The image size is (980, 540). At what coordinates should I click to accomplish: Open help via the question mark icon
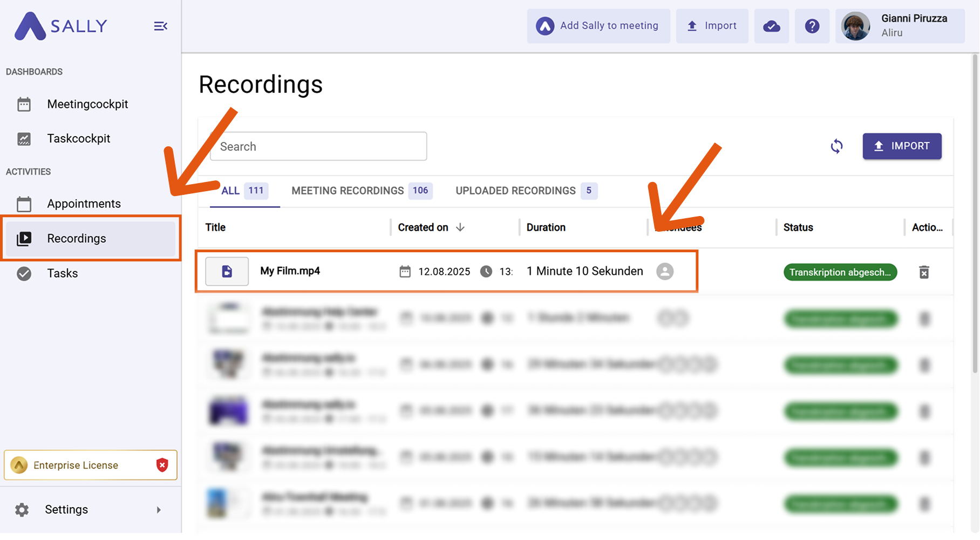click(812, 26)
